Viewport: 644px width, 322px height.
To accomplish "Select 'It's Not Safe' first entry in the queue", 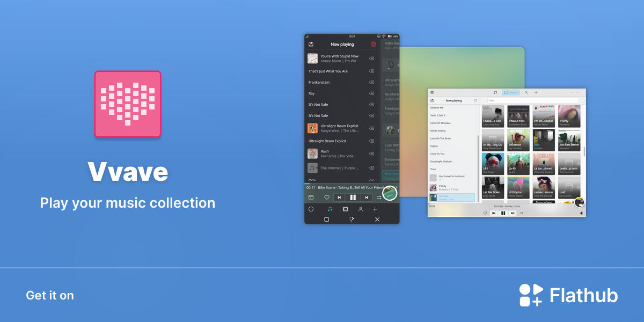I will [342, 104].
